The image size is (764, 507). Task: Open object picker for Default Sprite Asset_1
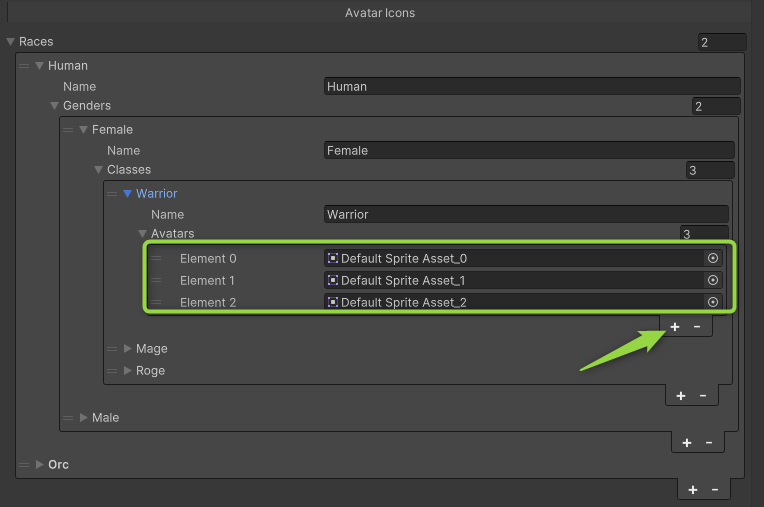point(713,280)
